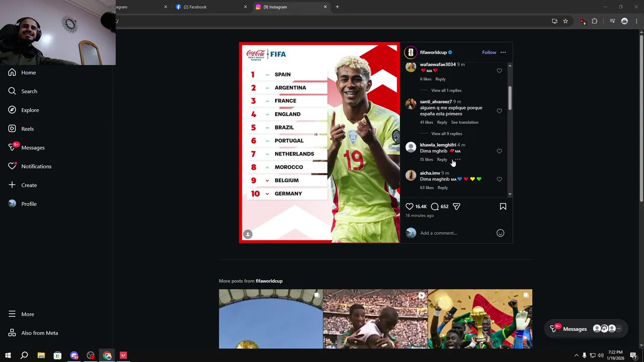Save the post with bookmark icon
Image resolution: width=644 pixels, height=362 pixels.
(503, 207)
